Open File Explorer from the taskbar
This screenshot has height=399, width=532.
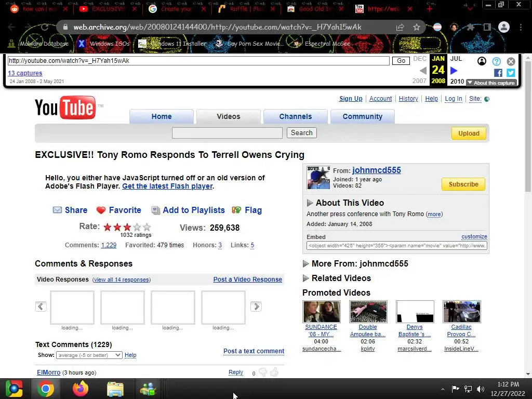click(115, 389)
